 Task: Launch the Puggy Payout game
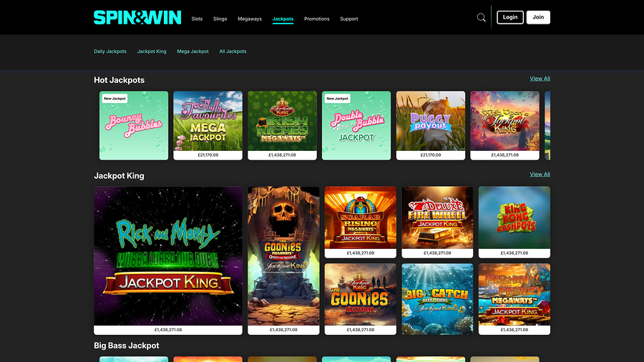click(431, 126)
